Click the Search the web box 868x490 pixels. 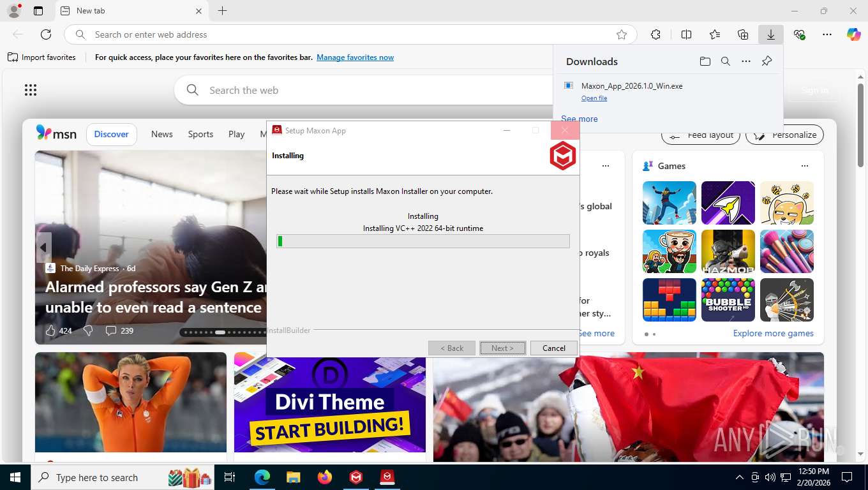(364, 90)
